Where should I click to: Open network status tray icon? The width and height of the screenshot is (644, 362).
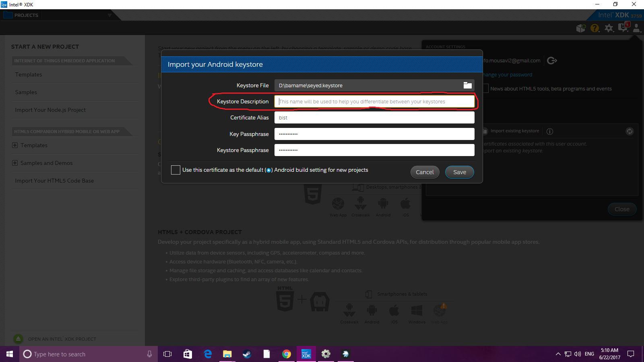pos(568,354)
